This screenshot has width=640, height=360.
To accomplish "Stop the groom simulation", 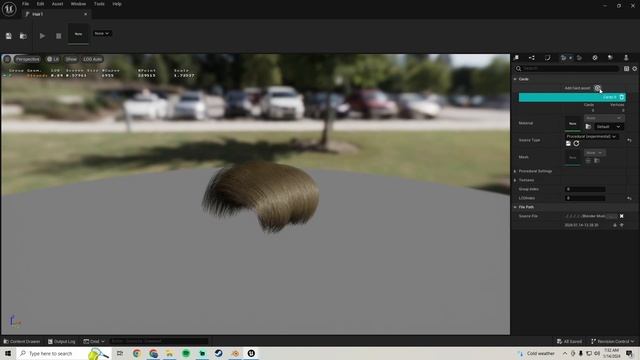I will point(58,36).
